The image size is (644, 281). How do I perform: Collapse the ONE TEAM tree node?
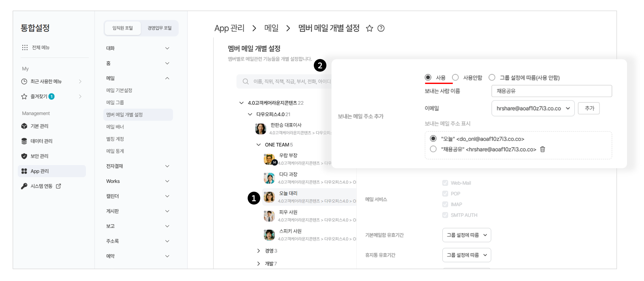tap(259, 145)
